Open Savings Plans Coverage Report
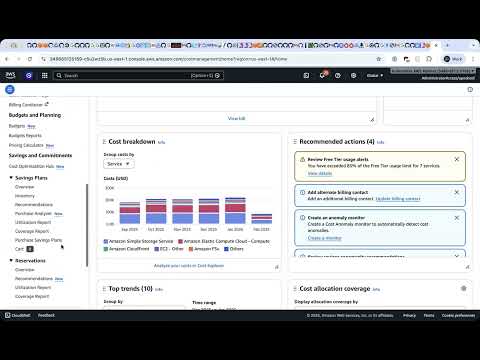The image size is (480, 360). point(32,231)
